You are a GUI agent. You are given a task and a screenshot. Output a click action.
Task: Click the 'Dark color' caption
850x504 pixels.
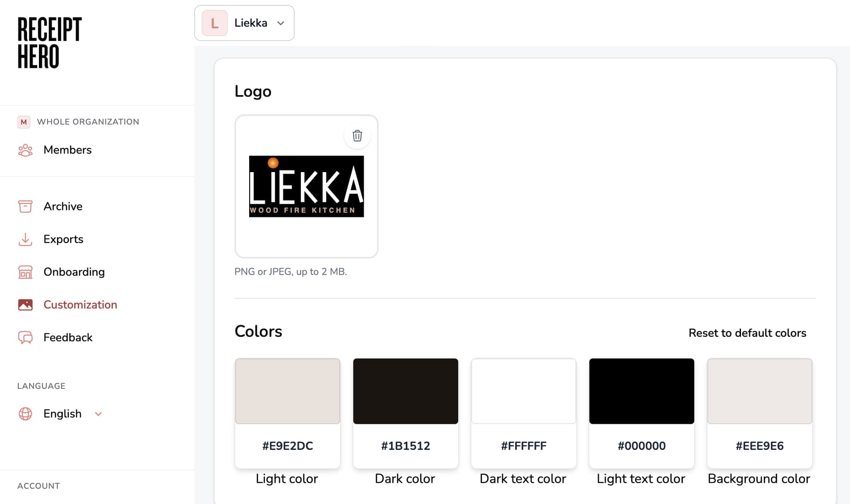pos(405,479)
